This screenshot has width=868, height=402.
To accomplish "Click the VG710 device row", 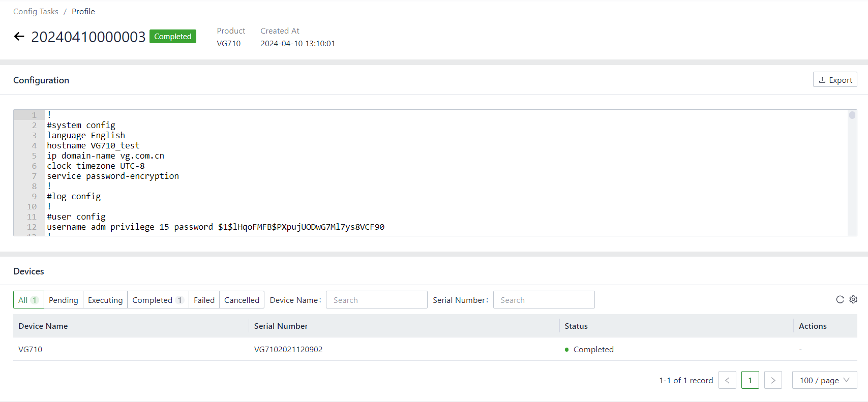I will pos(31,349).
